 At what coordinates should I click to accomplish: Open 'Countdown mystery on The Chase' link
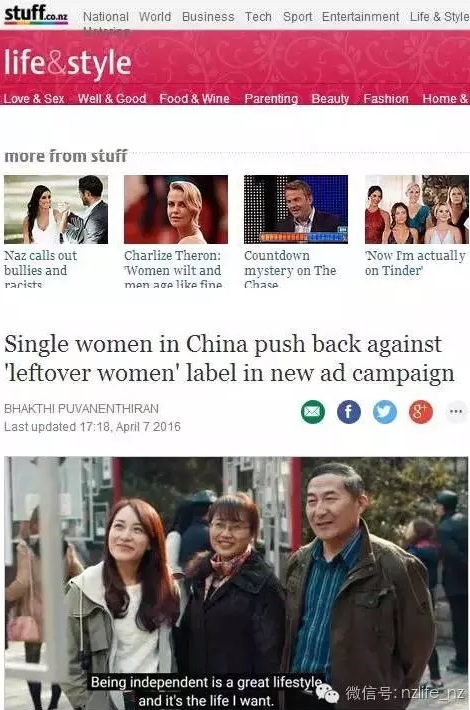[x=290, y=269]
